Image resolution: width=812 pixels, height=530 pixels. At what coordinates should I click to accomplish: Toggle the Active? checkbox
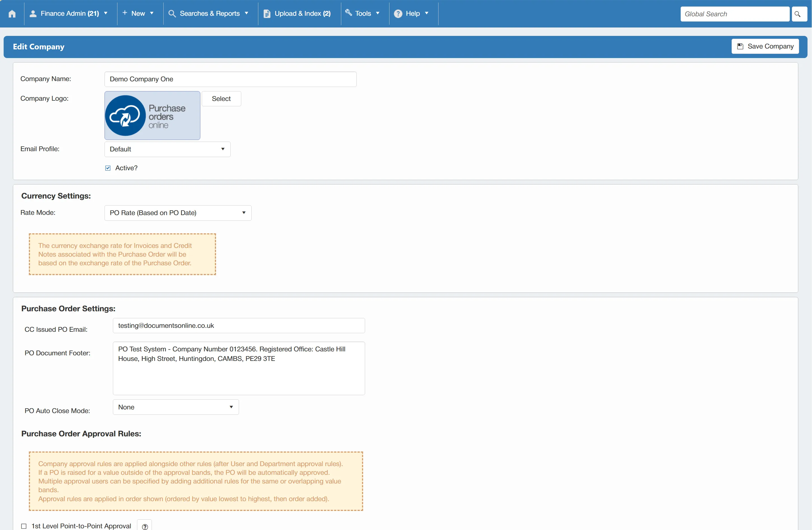[x=108, y=168]
